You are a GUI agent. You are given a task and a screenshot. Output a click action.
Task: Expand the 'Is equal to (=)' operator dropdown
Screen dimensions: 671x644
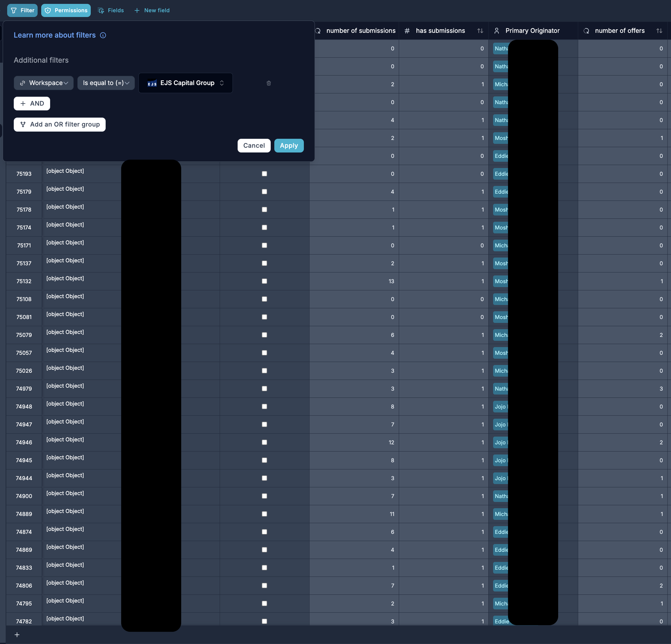[106, 83]
